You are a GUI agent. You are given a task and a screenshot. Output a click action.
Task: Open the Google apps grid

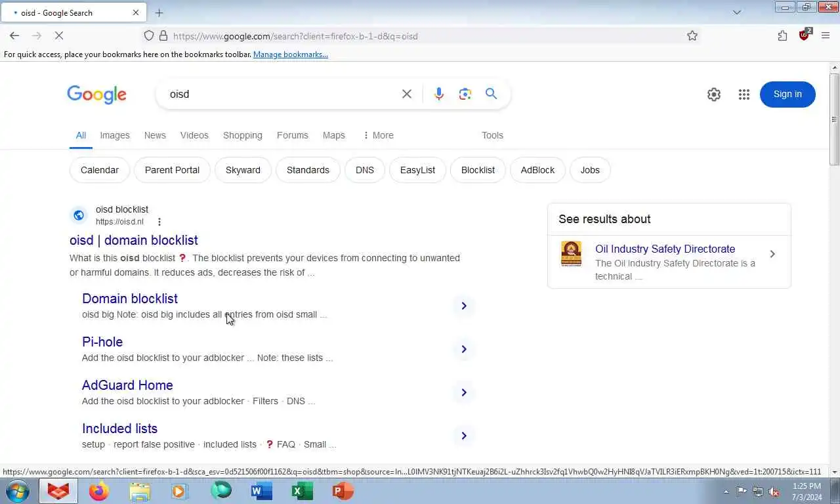point(744,94)
